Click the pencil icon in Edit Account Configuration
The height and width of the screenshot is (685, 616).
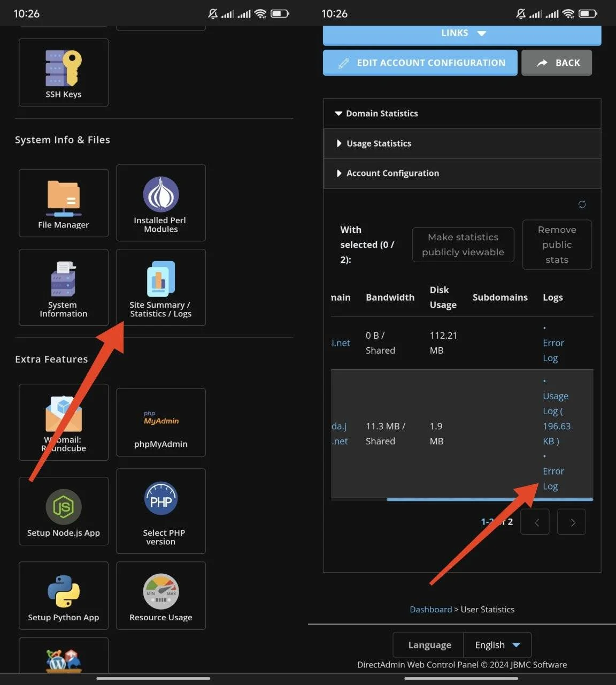click(344, 63)
